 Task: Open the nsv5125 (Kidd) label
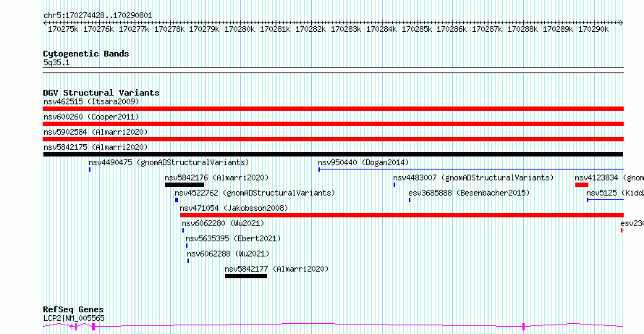pos(615,193)
